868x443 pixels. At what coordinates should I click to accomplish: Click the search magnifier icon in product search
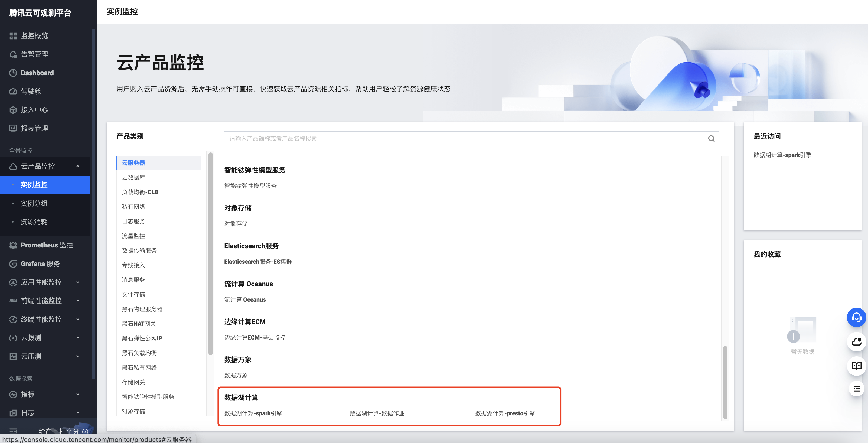pyautogui.click(x=711, y=138)
